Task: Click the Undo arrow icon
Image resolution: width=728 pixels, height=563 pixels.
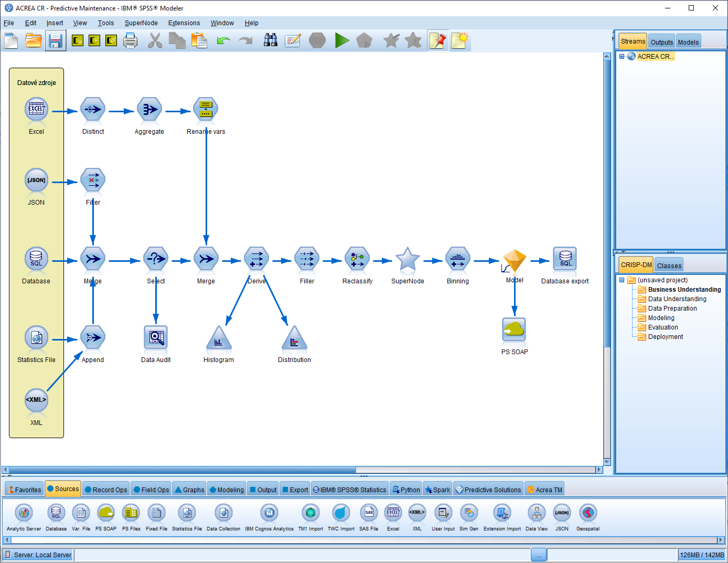Action: point(224,40)
